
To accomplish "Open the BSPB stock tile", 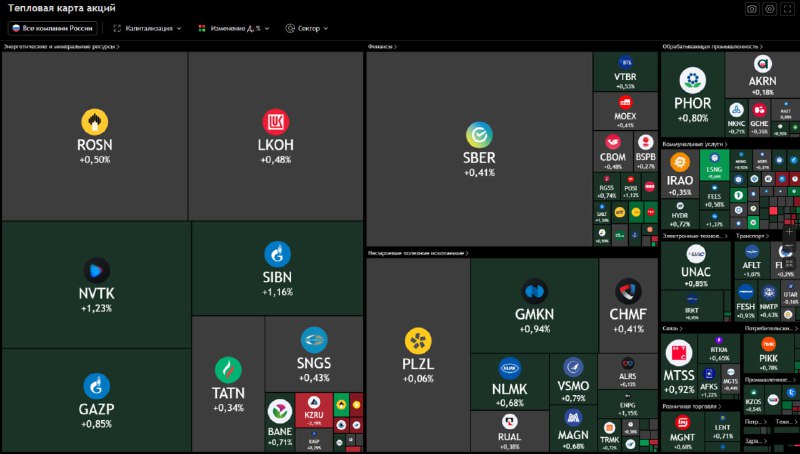I will point(645,152).
